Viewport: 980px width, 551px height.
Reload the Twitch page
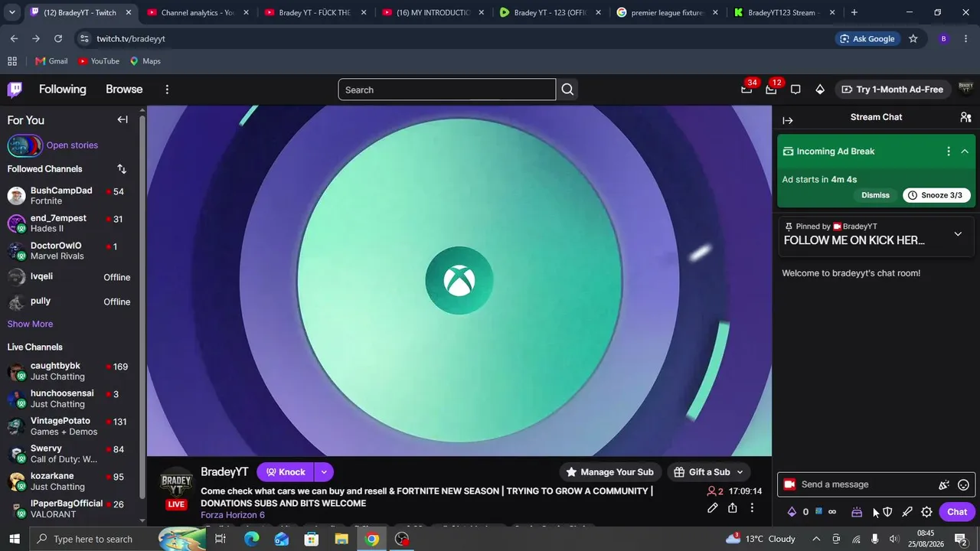point(58,39)
